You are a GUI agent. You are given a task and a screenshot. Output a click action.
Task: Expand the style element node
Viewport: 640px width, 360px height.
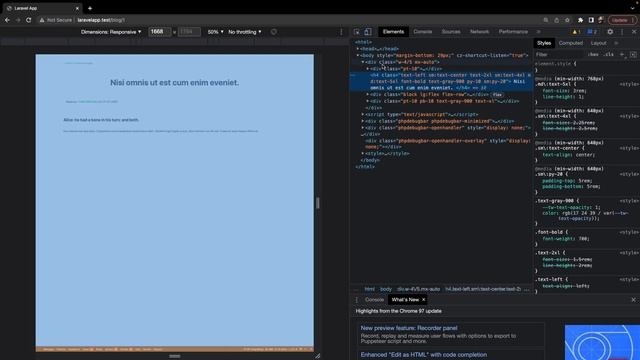coord(363,153)
